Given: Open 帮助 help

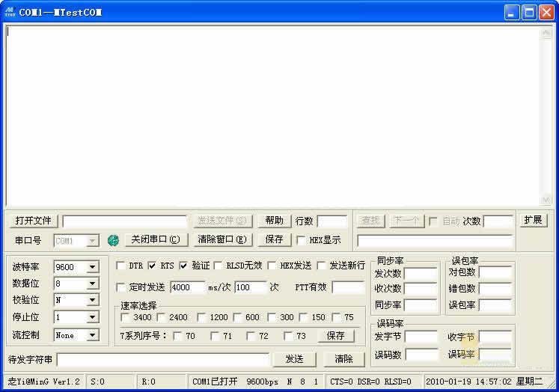Looking at the screenshot, I should (274, 221).
